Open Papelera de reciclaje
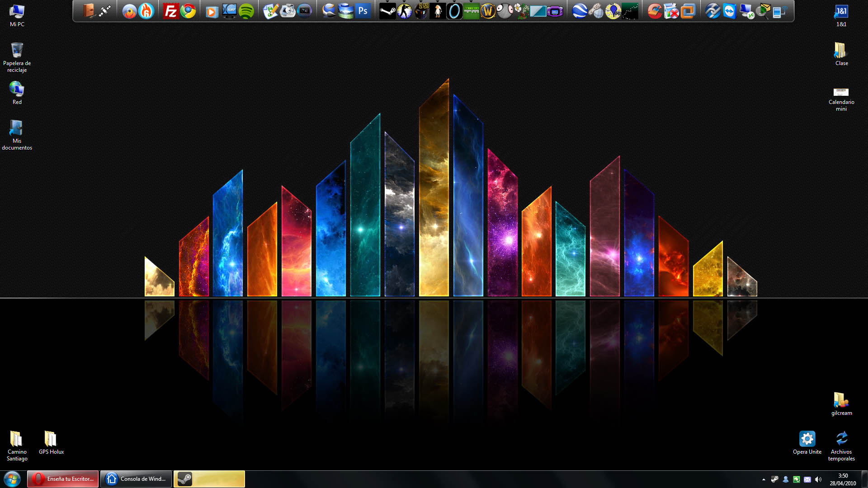 pos(17,57)
